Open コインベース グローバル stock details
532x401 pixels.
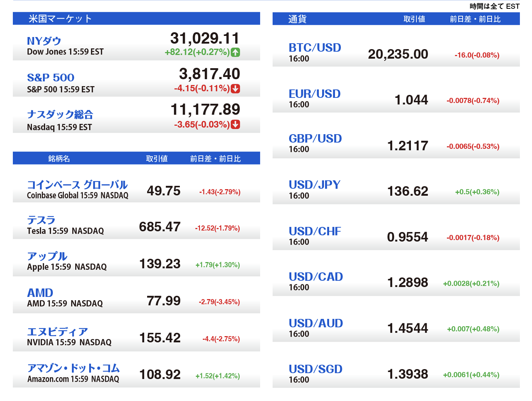[77, 185]
